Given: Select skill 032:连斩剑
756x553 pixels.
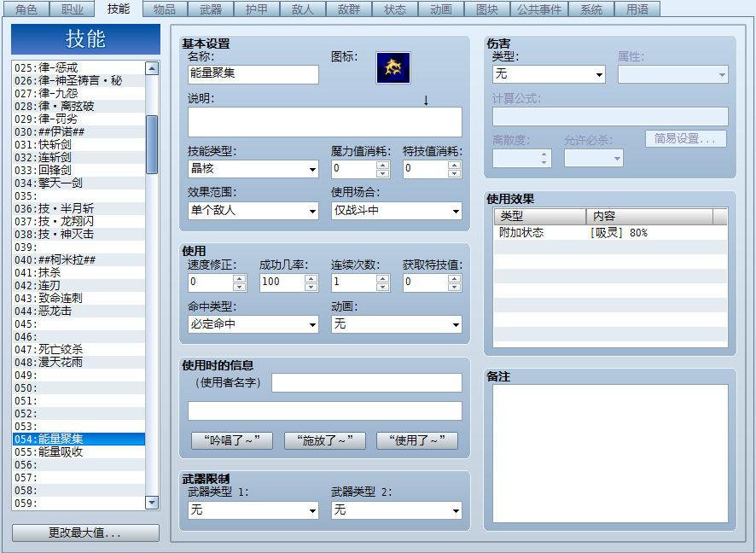Looking at the screenshot, I should (x=79, y=157).
